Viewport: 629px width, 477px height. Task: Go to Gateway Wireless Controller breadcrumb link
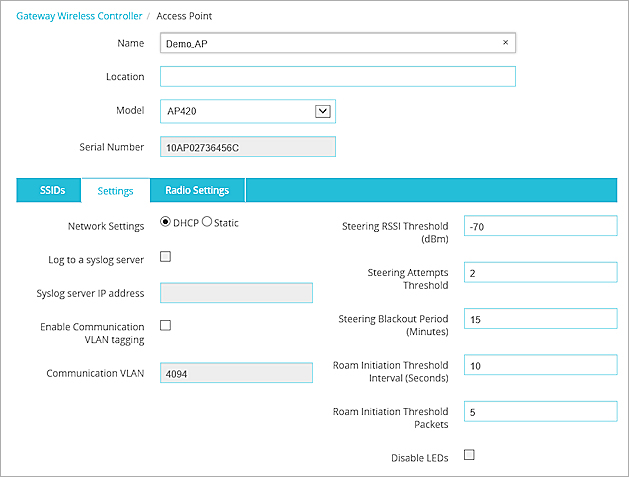coord(78,16)
